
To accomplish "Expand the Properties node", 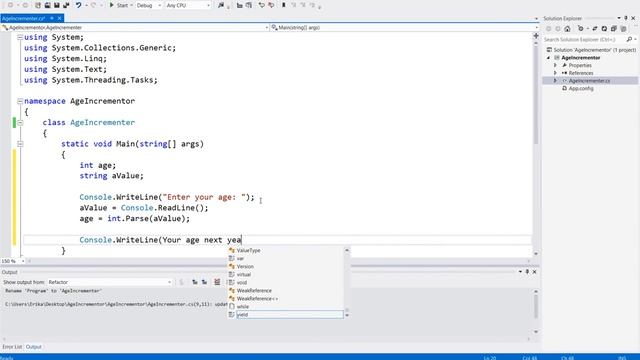I will point(555,65).
